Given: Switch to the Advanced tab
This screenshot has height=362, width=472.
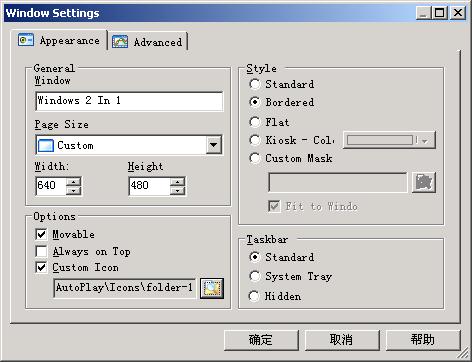Looking at the screenshot, I should 148,42.
